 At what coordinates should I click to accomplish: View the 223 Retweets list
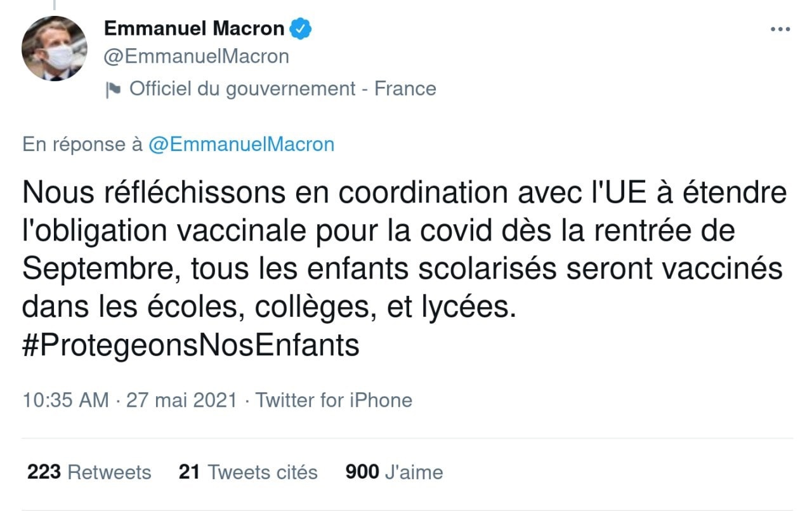point(89,472)
